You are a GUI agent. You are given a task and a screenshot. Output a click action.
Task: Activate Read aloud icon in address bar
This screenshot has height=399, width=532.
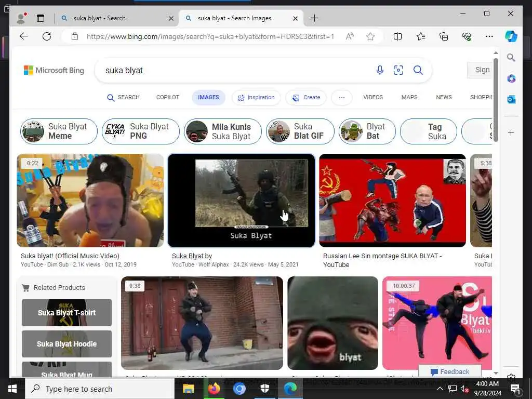point(350,36)
